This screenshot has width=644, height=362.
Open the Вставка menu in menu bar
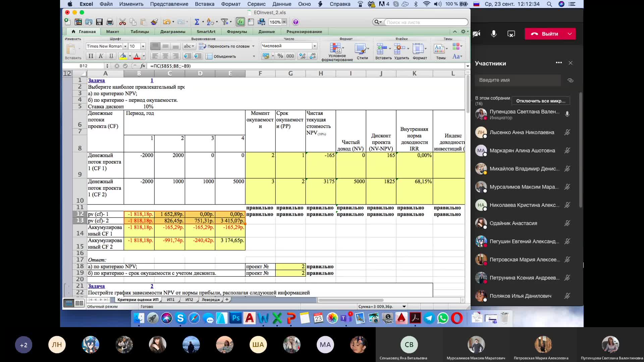(204, 4)
